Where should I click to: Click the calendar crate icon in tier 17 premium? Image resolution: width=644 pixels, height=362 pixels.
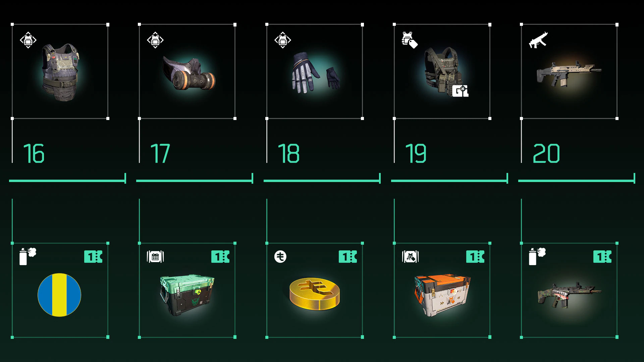pyautogui.click(x=155, y=257)
